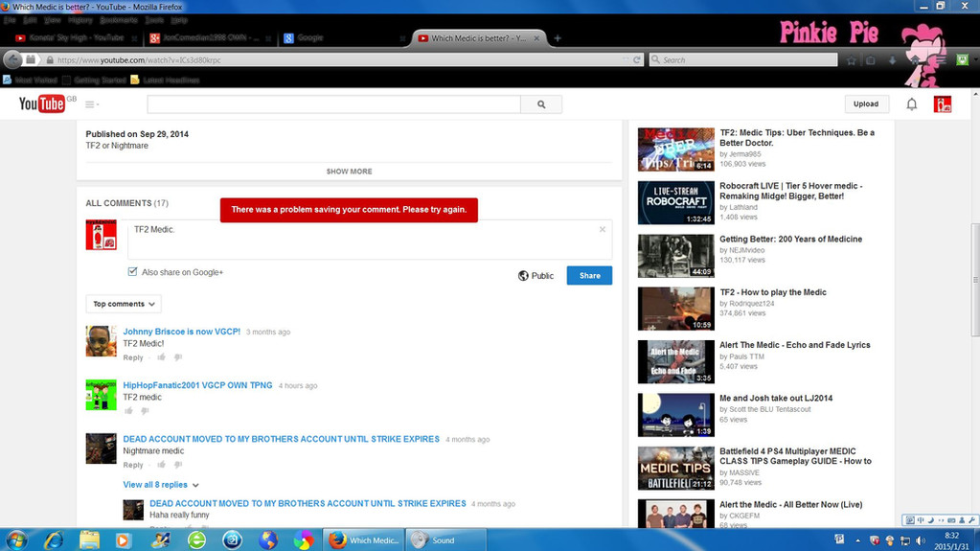The height and width of the screenshot is (551, 980).
Task: Open YouTube notifications bell
Action: pyautogui.click(x=912, y=104)
